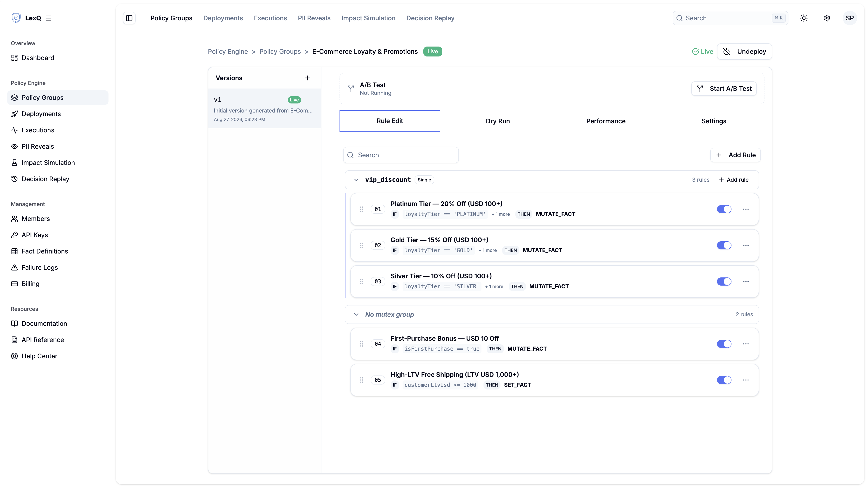Open more options for Gold Tier rule
This screenshot has height=488, width=868.
tap(746, 245)
